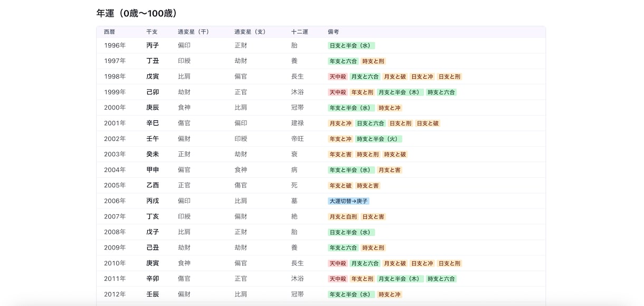Viewport: 644px width, 306px height.
Task: Click the 通変星（支） column header
Action: [x=250, y=32]
